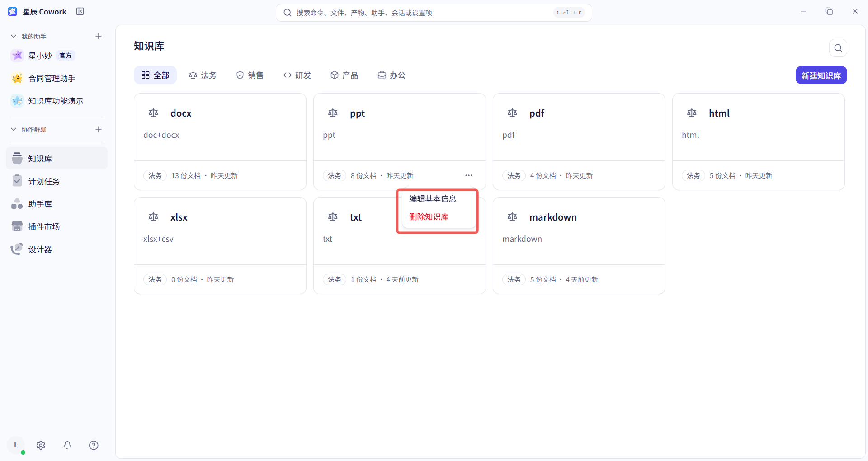Click the knowledge base search icon

[x=838, y=48]
